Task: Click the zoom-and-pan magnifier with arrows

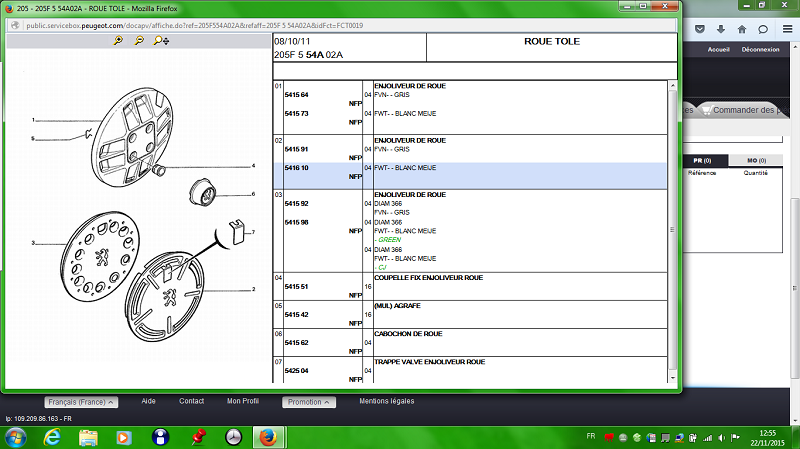Action: click(x=161, y=40)
